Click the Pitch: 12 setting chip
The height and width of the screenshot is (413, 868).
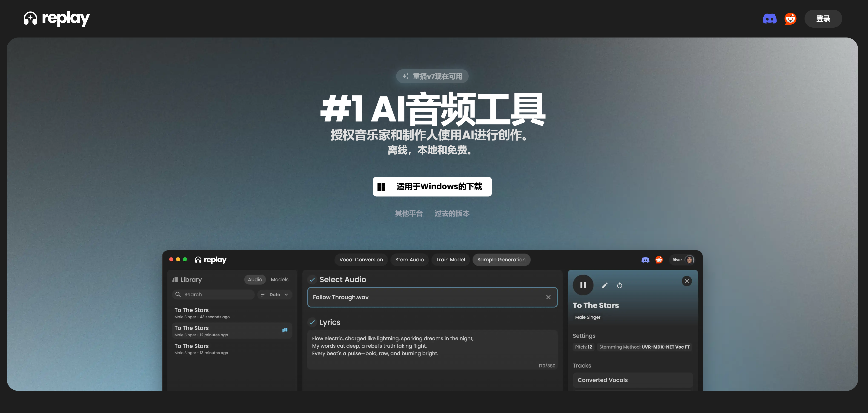583,347
